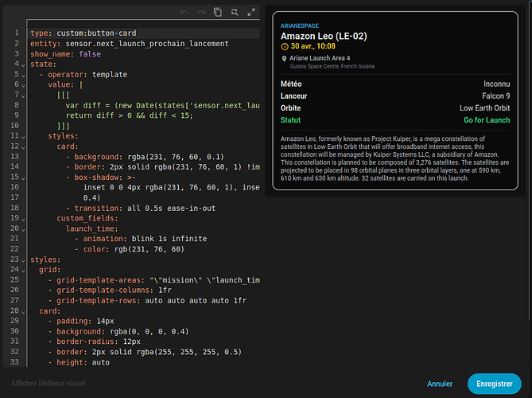
Task: Click the Annuler button
Action: pyautogui.click(x=440, y=384)
